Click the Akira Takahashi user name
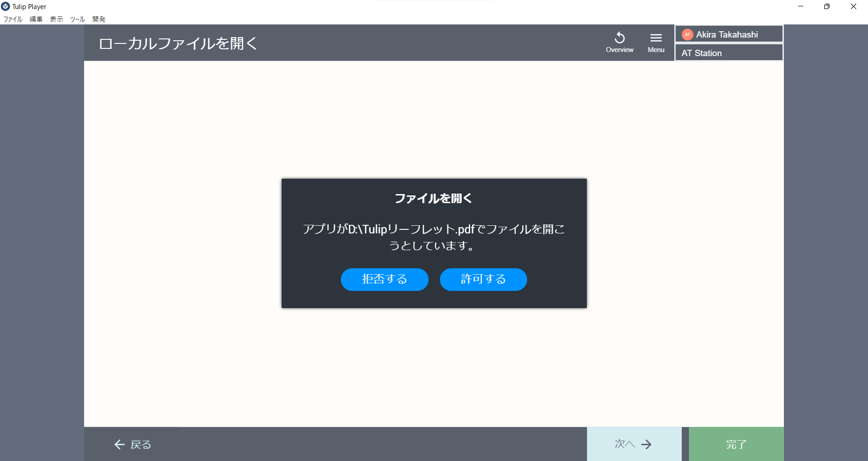868x461 pixels. point(727,34)
